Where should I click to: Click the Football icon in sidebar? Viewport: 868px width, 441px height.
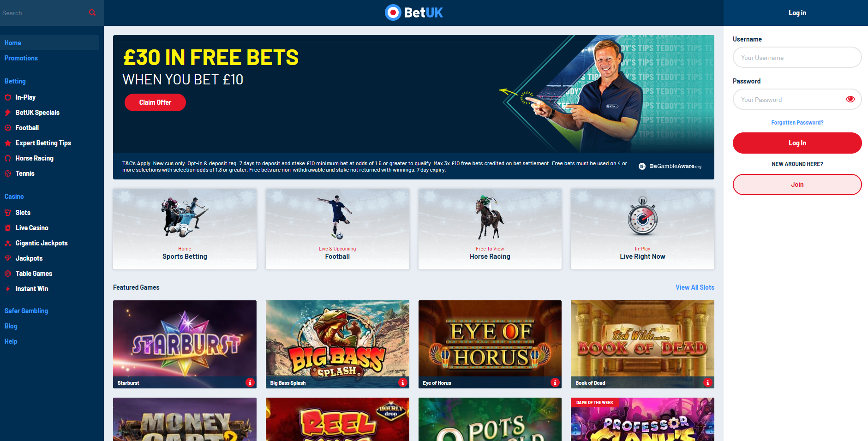click(8, 128)
